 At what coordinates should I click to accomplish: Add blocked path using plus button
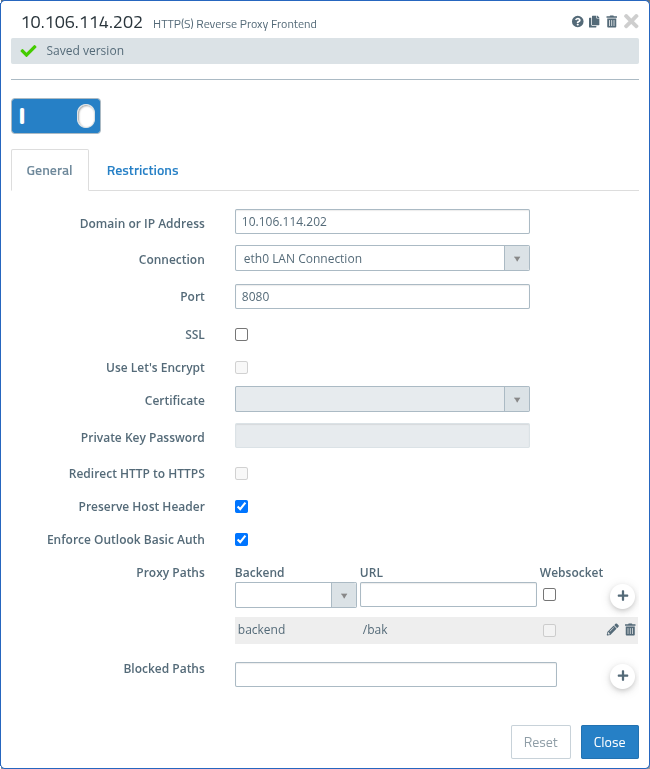(x=622, y=676)
